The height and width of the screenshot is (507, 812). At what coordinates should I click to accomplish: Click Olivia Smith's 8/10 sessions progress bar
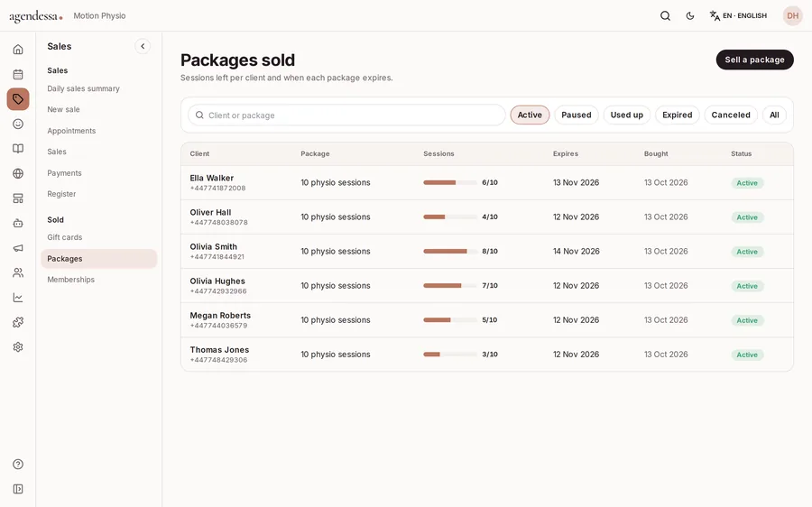click(x=450, y=251)
